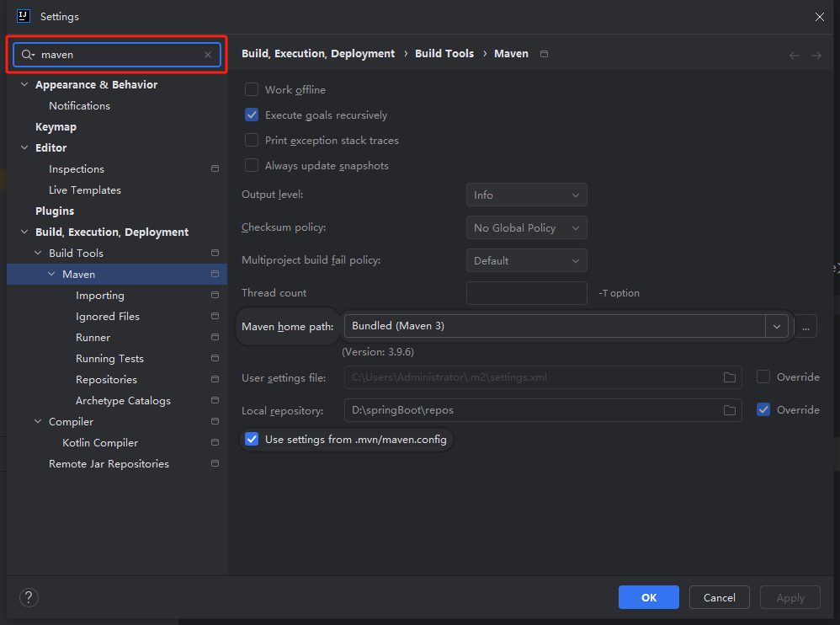
Task: Collapse Build, Execution, Deployment section
Action: click(x=24, y=232)
